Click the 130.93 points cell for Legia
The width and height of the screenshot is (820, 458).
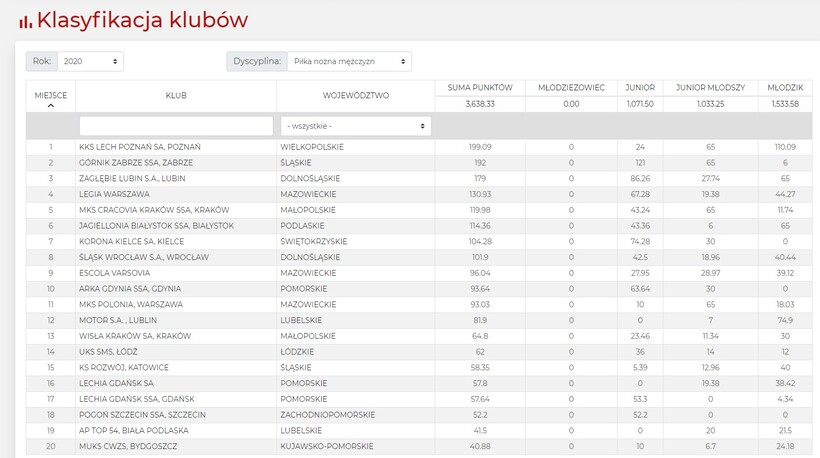480,194
